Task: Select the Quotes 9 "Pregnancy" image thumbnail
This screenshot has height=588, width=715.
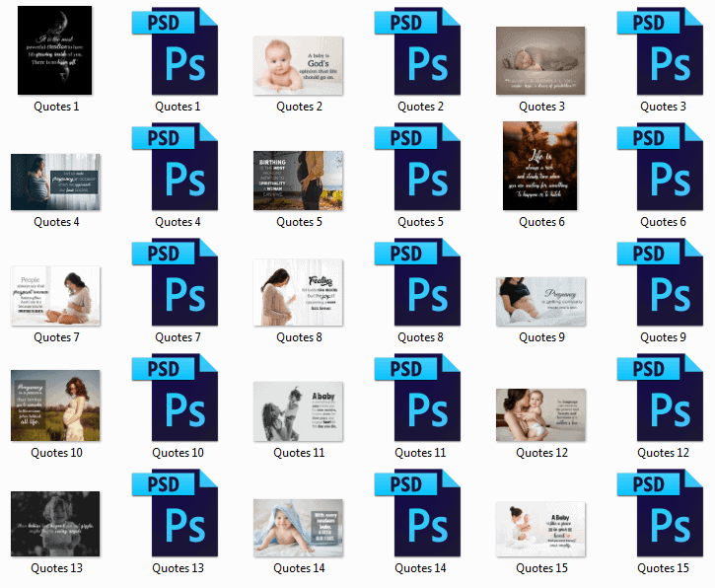Action: [x=540, y=302]
